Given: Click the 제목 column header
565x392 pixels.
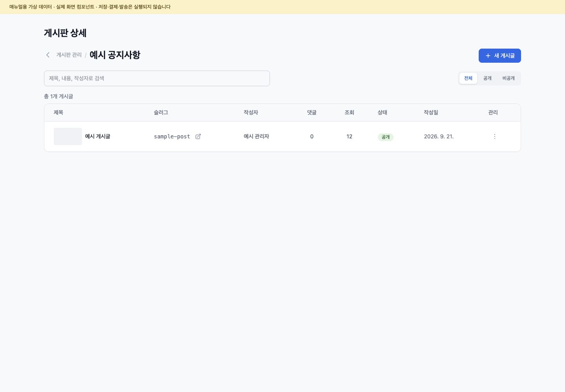Looking at the screenshot, I should (58, 113).
